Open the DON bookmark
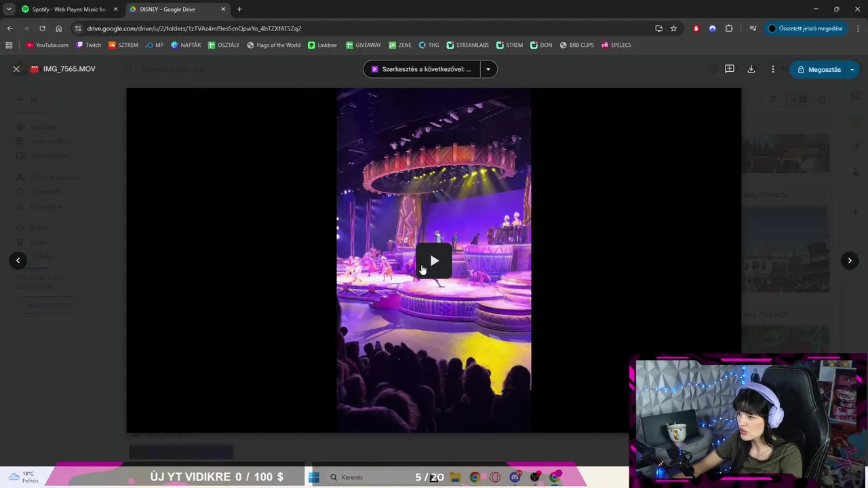The width and height of the screenshot is (868, 488). (541, 45)
